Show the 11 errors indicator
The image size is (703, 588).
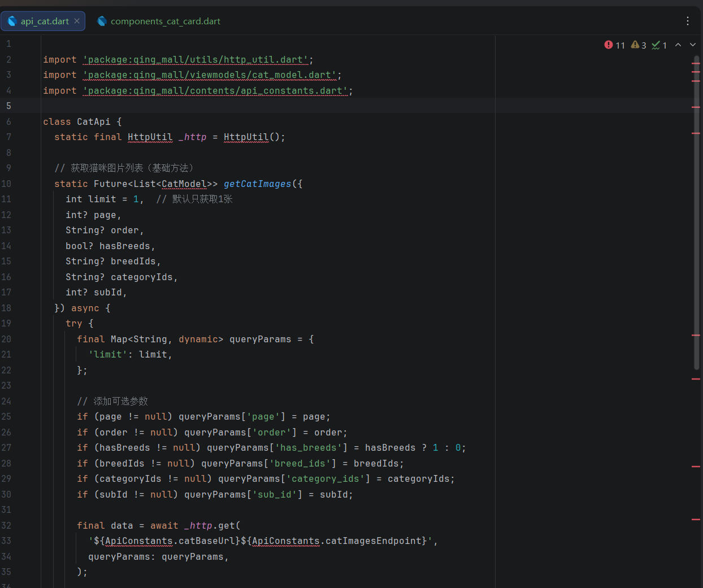pos(614,45)
